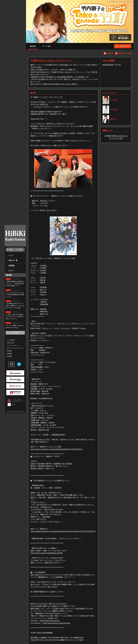Open news 【注意喚起】弊社のドメイン

[15, 305]
